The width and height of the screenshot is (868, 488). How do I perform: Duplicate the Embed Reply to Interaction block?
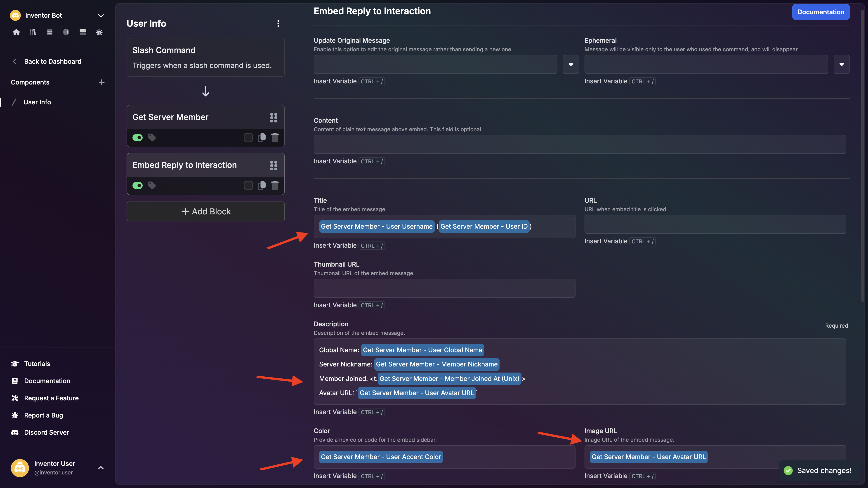pos(262,185)
